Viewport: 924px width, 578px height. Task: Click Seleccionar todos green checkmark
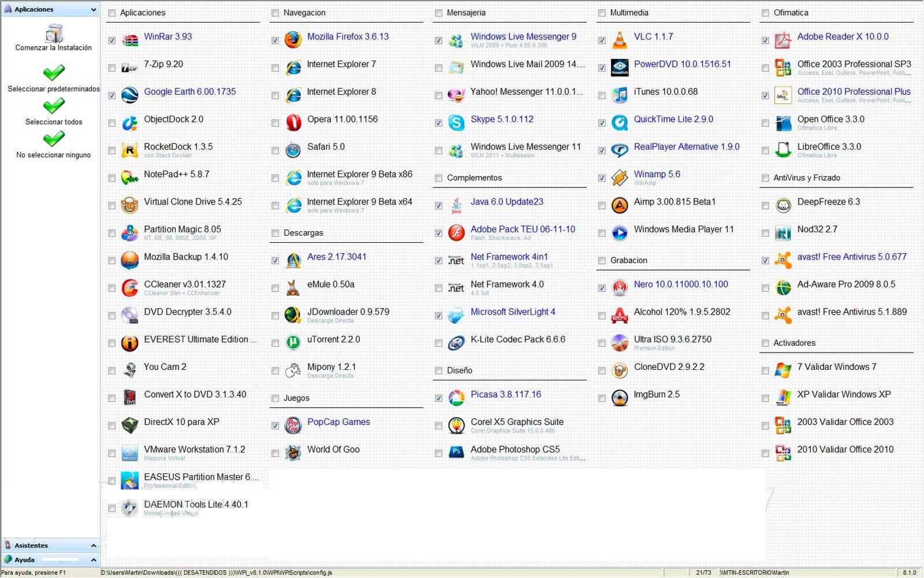tap(54, 106)
